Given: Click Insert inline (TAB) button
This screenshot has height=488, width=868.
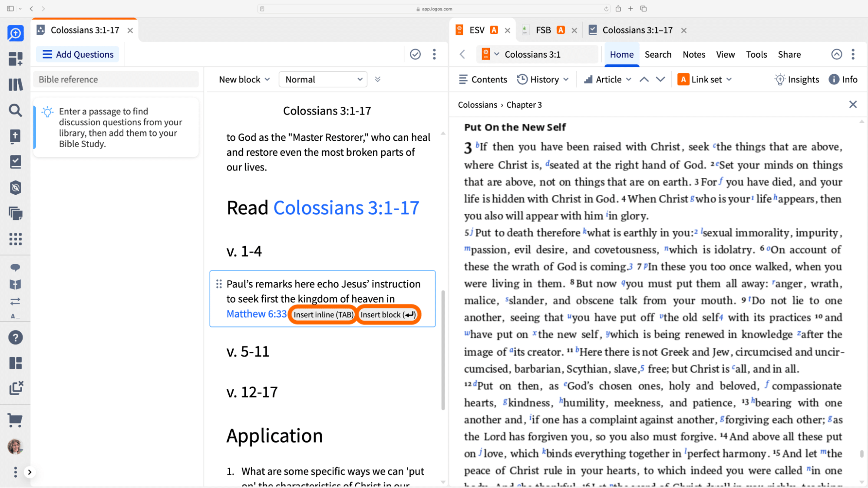Looking at the screenshot, I should 323,314.
